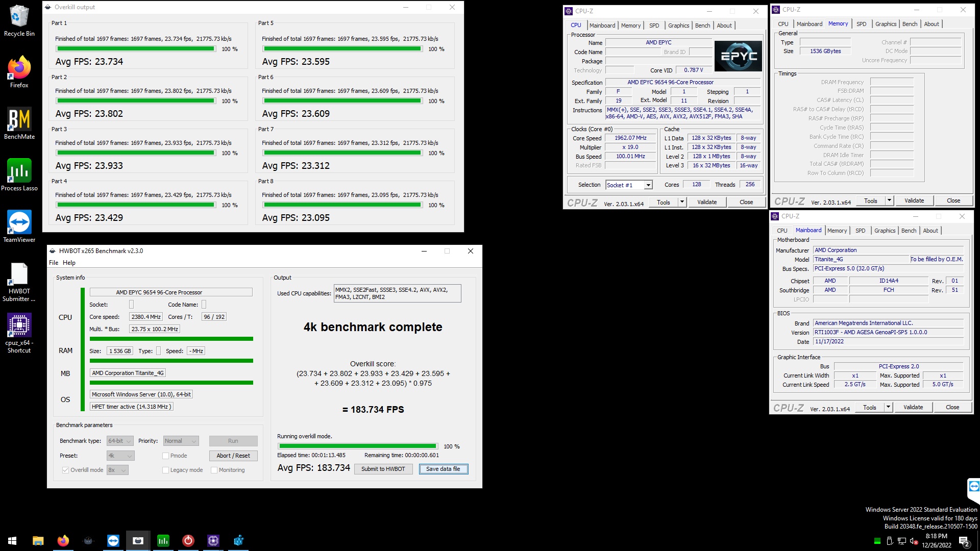Viewport: 980px width, 551px height.
Task: Click the Memory Size 1536 GBytes value
Action: click(x=825, y=51)
